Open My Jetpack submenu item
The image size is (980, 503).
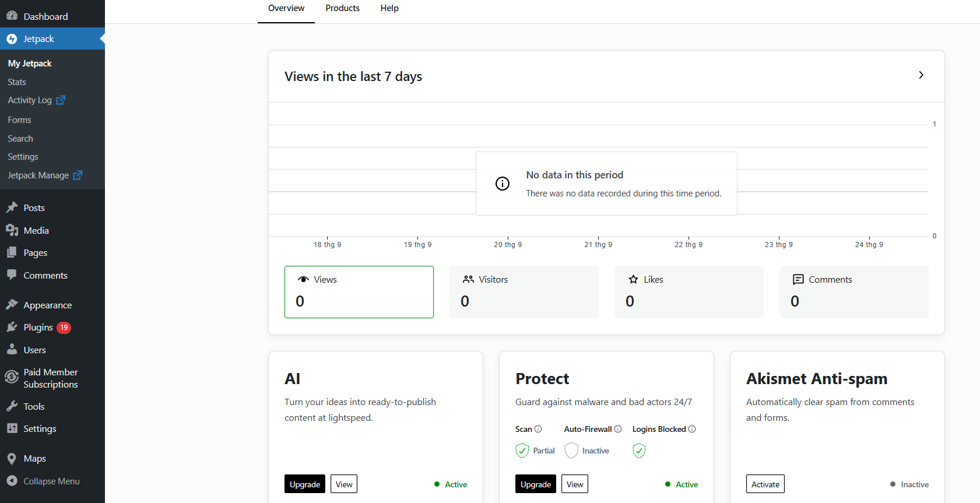[30, 64]
